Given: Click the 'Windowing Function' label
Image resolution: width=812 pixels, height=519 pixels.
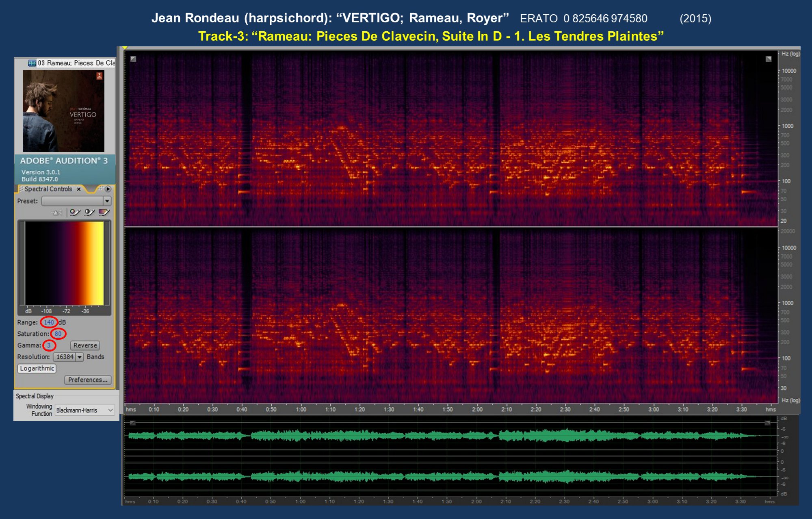Looking at the screenshot, I should (39, 410).
